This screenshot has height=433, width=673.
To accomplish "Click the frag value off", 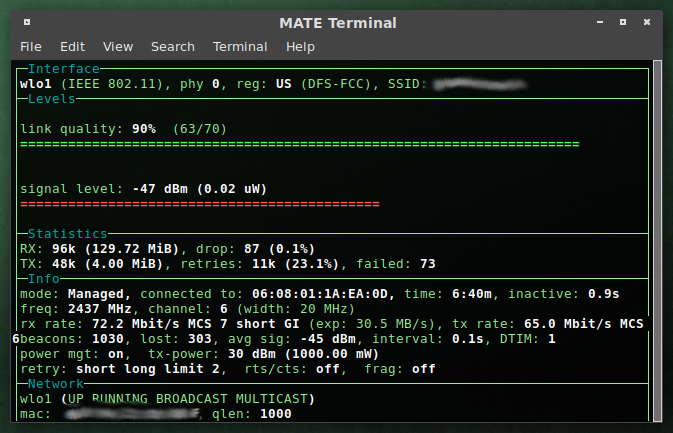I will tap(424, 369).
